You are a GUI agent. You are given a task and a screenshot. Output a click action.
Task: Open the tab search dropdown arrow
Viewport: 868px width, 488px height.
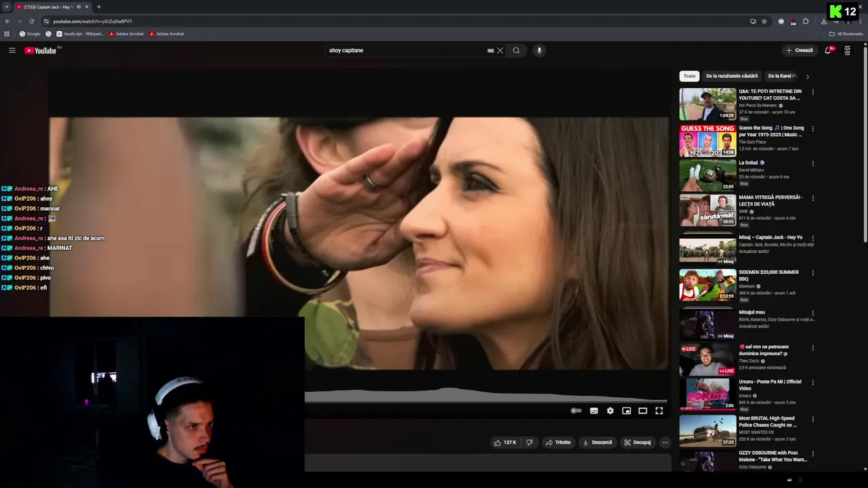7,7
